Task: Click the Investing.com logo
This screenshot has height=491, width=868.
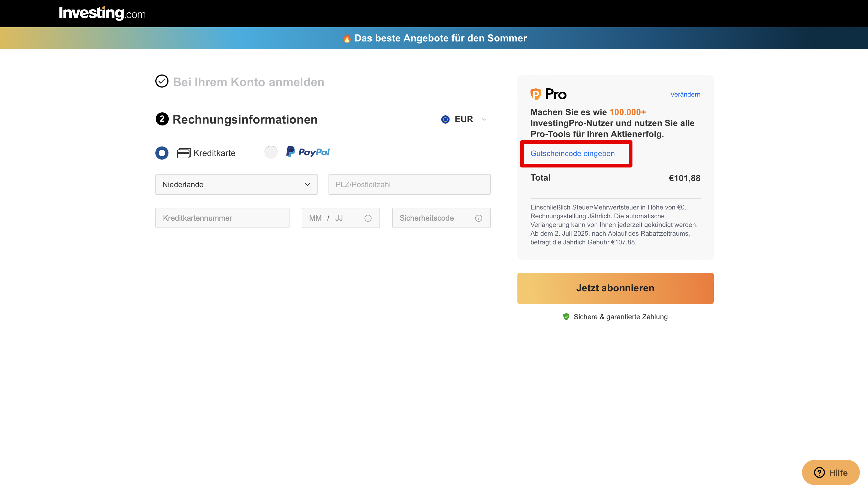Action: 102,13
